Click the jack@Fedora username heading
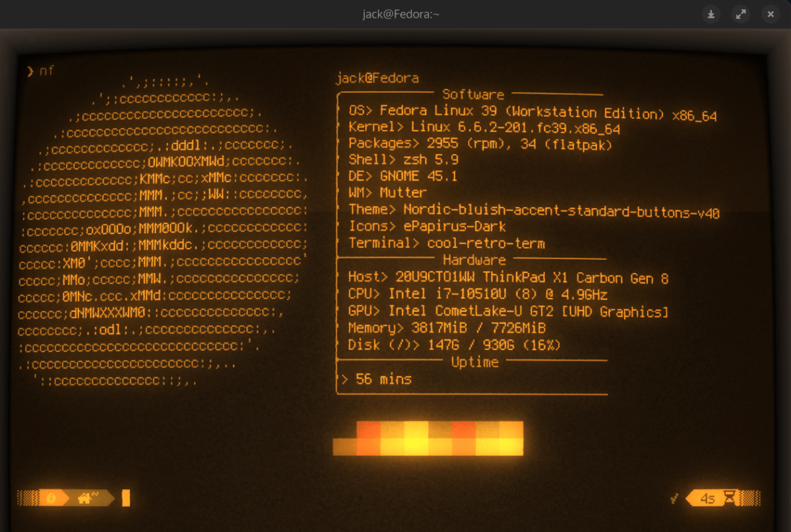Image resolution: width=791 pixels, height=532 pixels. click(x=377, y=78)
